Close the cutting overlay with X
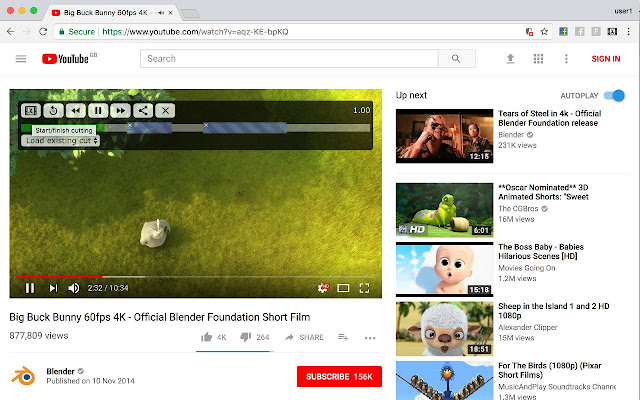This screenshot has height=400, width=640. point(165,111)
